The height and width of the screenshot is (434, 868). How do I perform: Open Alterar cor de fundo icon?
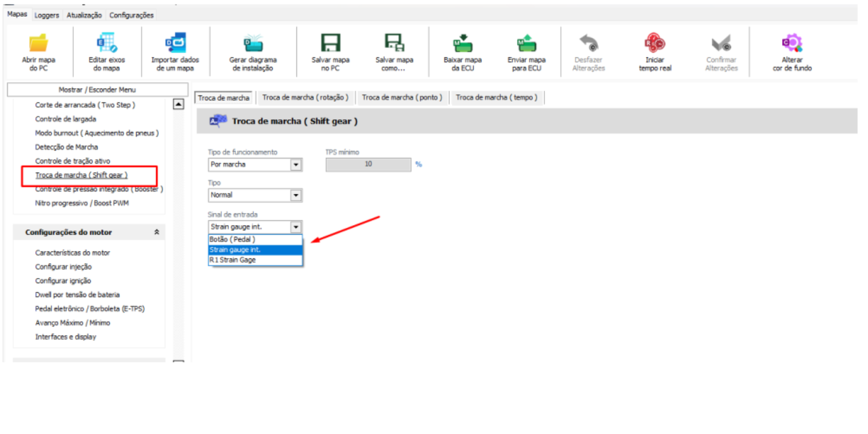coord(792,43)
